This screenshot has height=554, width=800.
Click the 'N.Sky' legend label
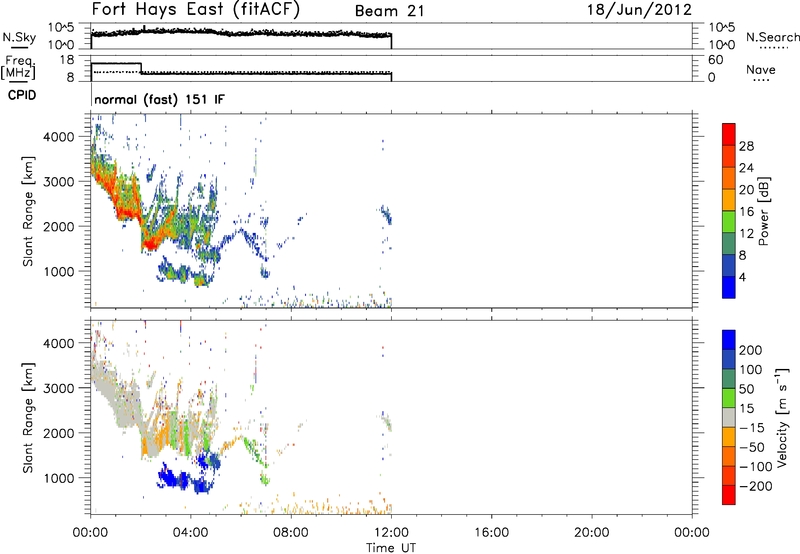pyautogui.click(x=19, y=37)
